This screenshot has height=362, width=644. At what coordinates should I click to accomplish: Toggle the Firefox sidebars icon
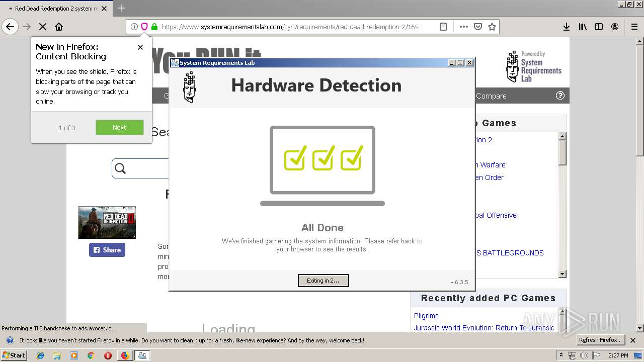point(599,27)
